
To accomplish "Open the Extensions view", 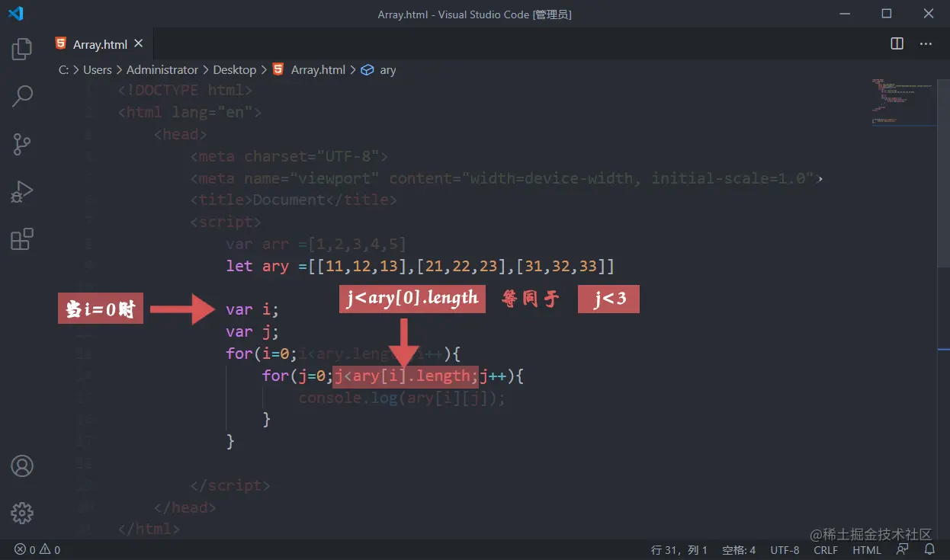I will [22, 238].
